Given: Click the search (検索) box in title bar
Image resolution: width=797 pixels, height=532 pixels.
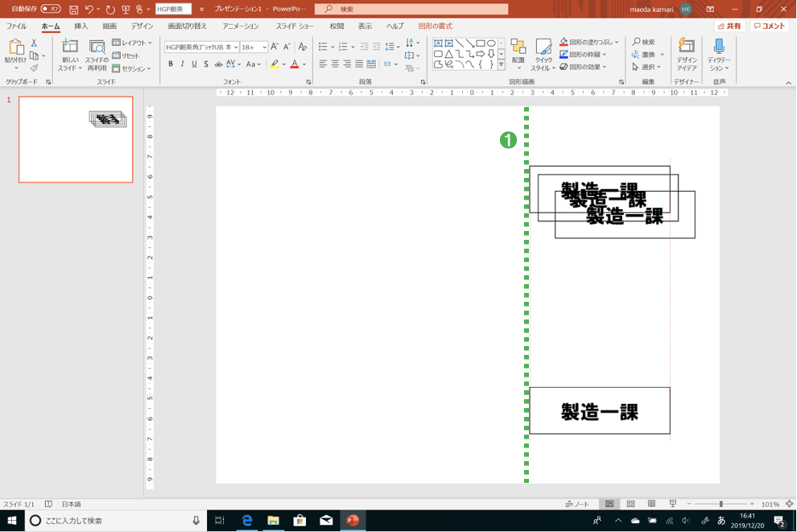Looking at the screenshot, I should (x=411, y=9).
